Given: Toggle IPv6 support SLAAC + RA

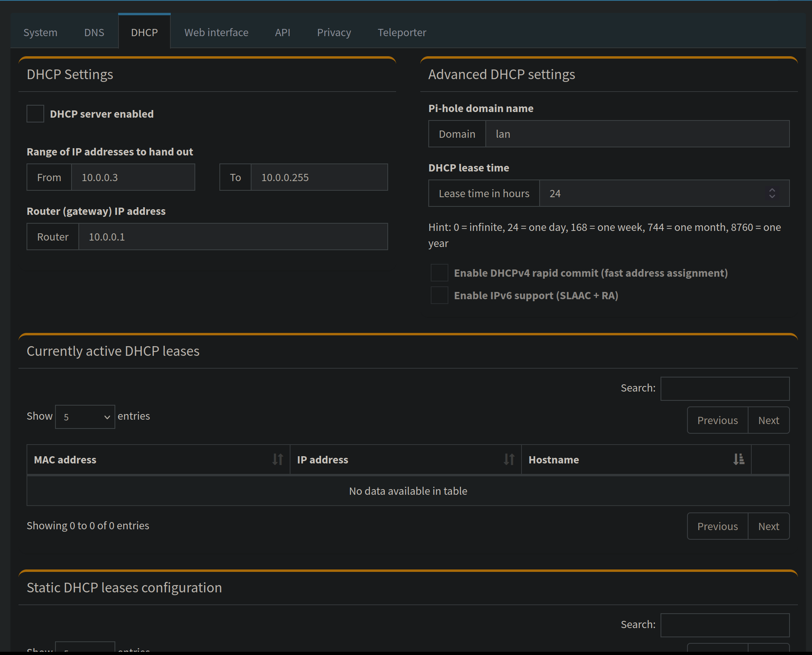Looking at the screenshot, I should [439, 295].
